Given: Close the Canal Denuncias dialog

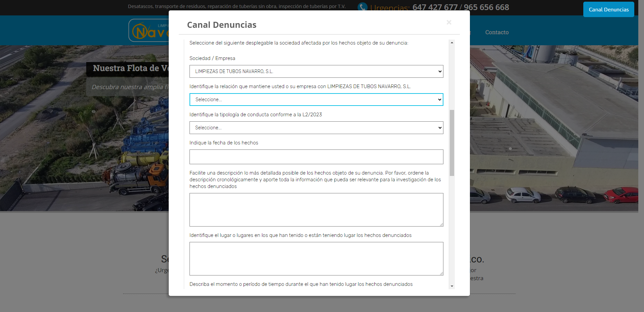Looking at the screenshot, I should coord(449,22).
